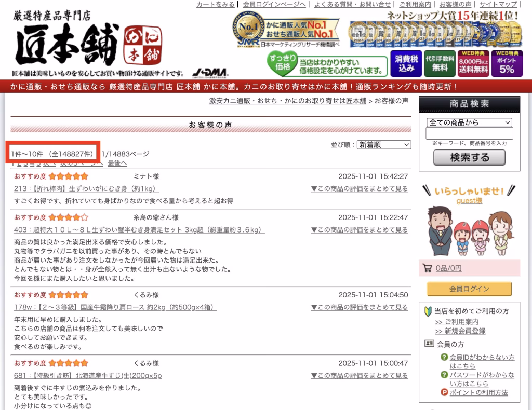Open the 並び順 sort order dropdown
The width and height of the screenshot is (532, 410).
(384, 144)
